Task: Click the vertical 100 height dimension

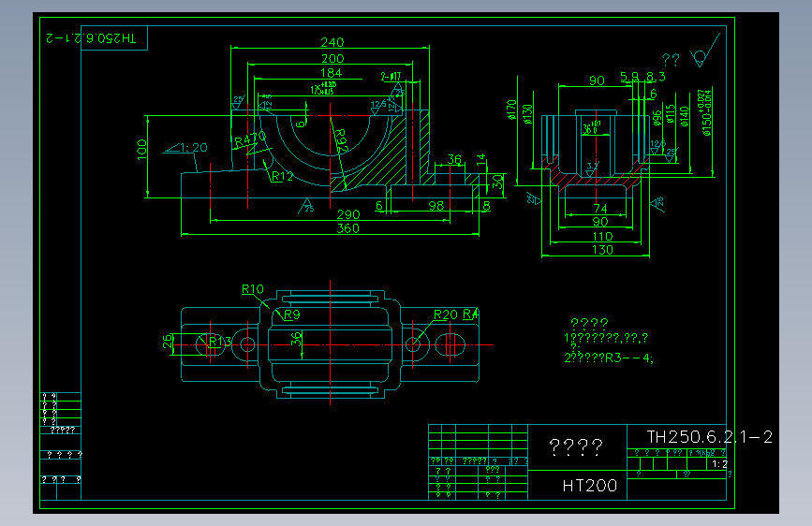Action: 141,150
